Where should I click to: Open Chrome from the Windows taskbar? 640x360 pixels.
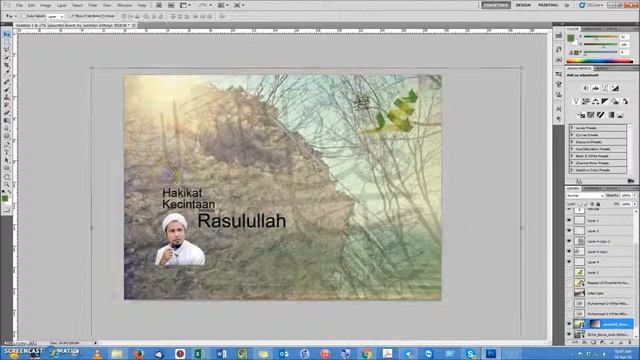(x=366, y=353)
